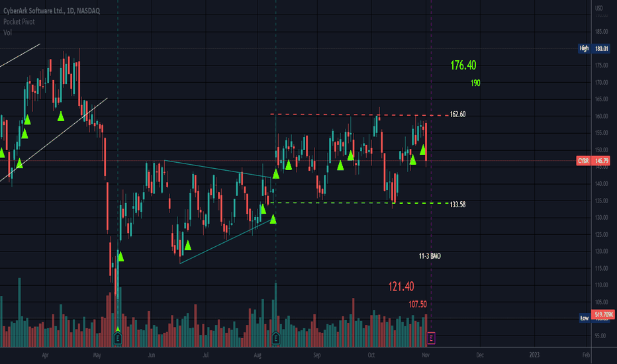This screenshot has width=617, height=364.
Task: Click the CyberArk Software Ltd. chart title
Action: [x=52, y=11]
